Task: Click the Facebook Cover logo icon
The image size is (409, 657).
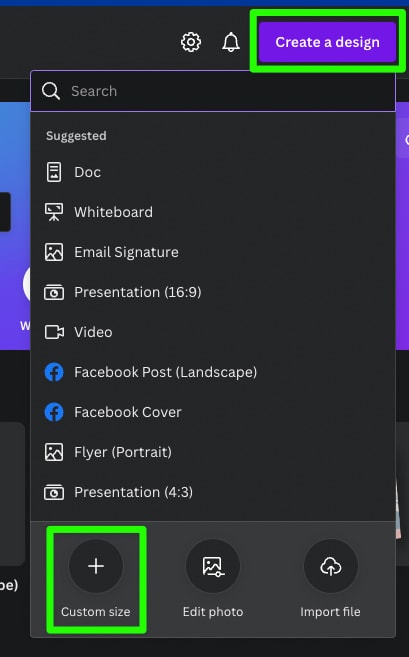Action: pos(54,412)
